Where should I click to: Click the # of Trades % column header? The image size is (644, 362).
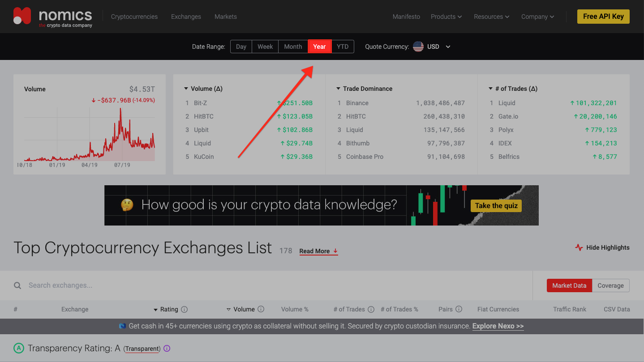coord(399,309)
